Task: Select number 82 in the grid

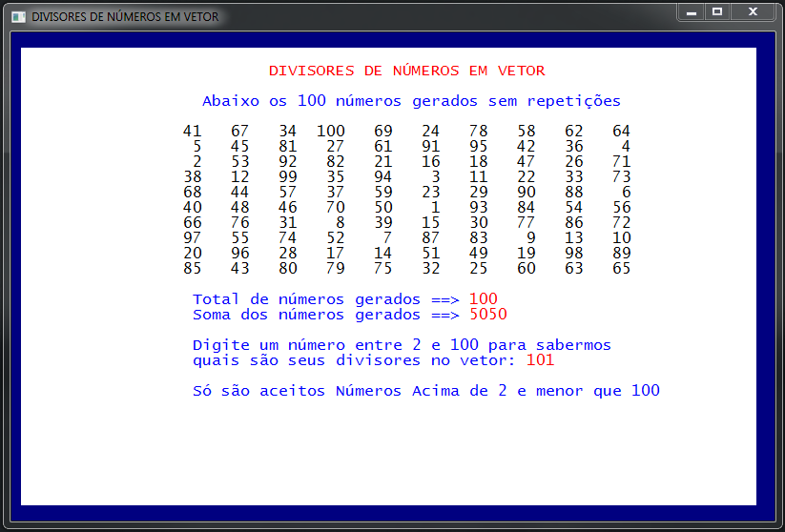Action: point(336,162)
